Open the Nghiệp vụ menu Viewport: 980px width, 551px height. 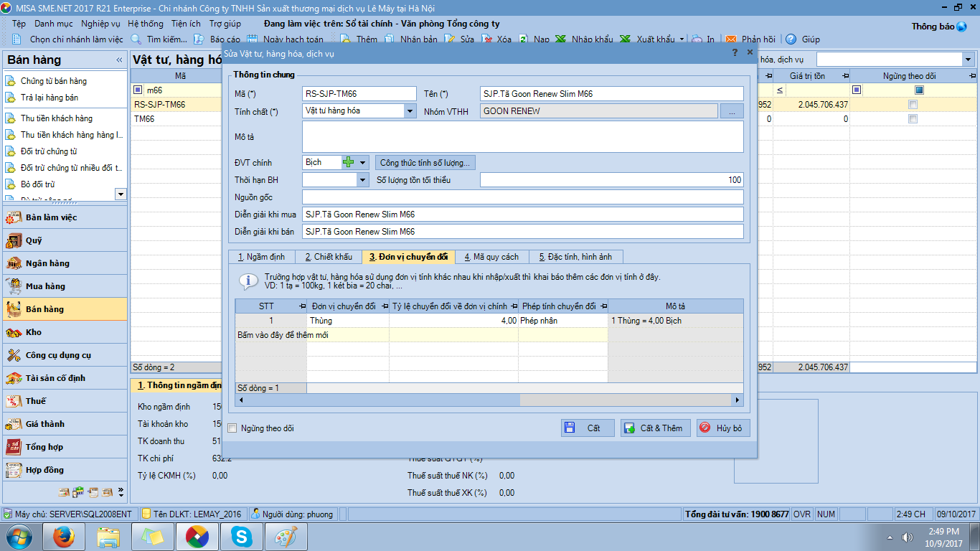pyautogui.click(x=100, y=24)
